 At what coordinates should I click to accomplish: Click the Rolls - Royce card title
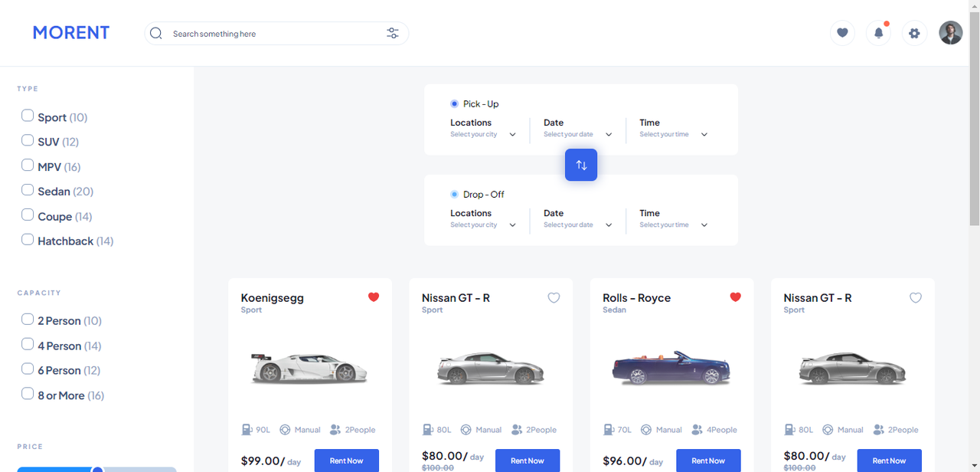pyautogui.click(x=636, y=298)
